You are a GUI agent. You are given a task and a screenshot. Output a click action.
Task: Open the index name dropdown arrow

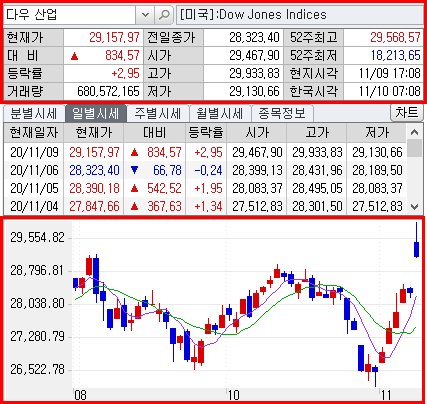145,15
